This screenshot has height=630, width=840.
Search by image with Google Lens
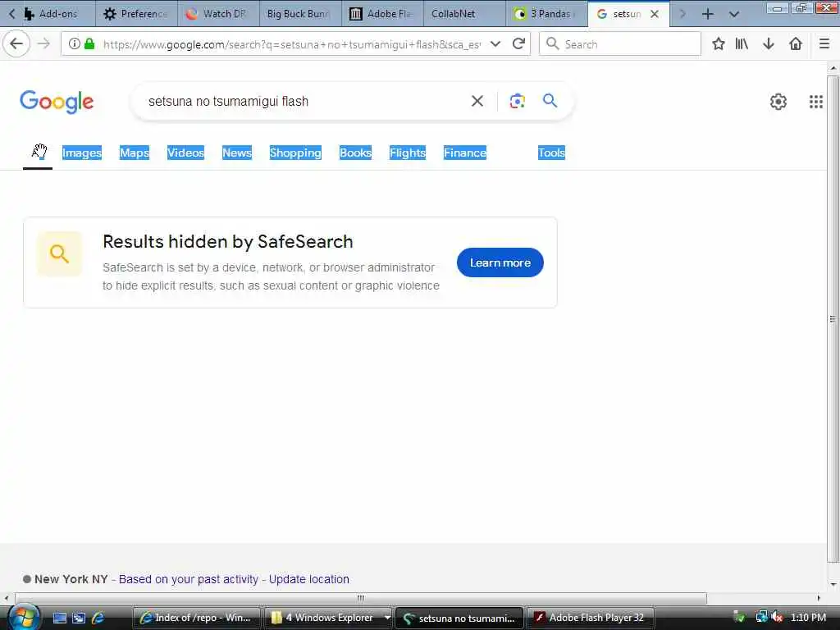(x=517, y=101)
